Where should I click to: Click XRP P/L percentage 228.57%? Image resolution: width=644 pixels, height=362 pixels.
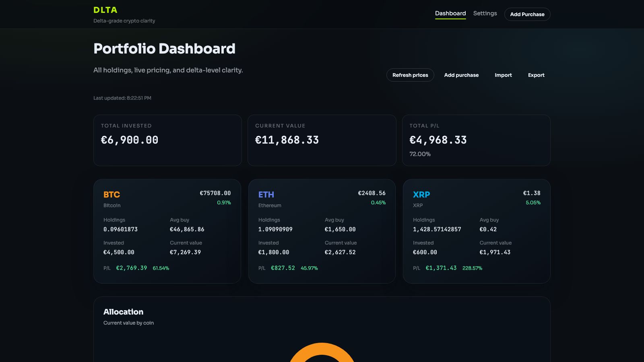tap(472, 268)
